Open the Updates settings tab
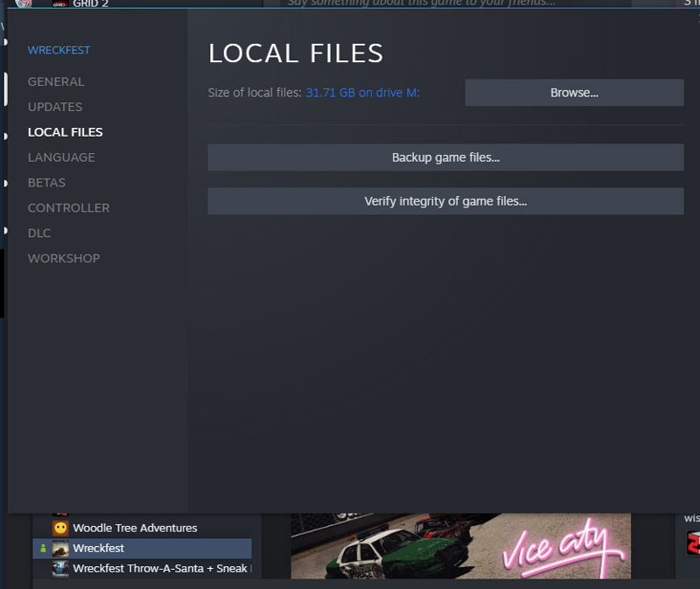 tap(55, 107)
